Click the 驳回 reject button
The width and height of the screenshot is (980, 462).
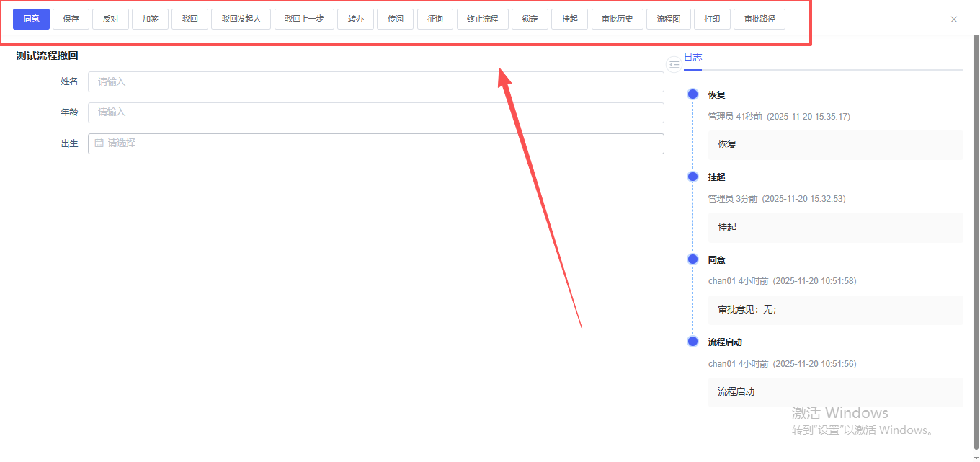(190, 19)
